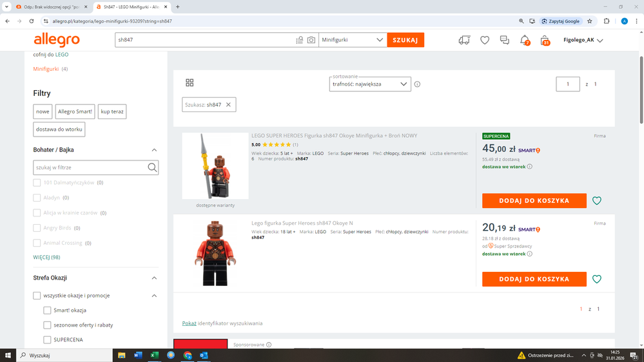
Task: Bookmark this page with the star icon
Action: (x=590, y=21)
